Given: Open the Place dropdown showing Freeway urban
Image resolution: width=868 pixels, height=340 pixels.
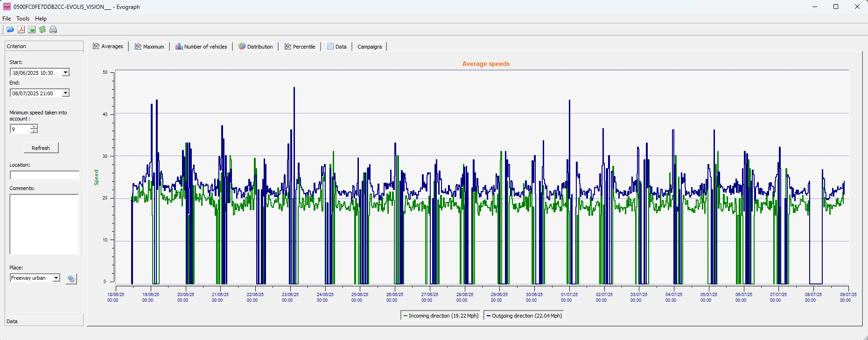Looking at the screenshot, I should point(56,278).
